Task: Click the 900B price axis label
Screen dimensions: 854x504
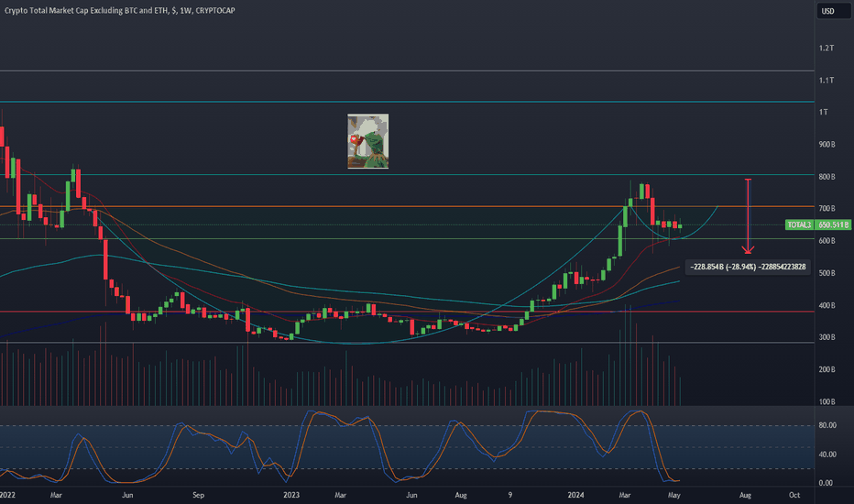Action: [x=827, y=145]
